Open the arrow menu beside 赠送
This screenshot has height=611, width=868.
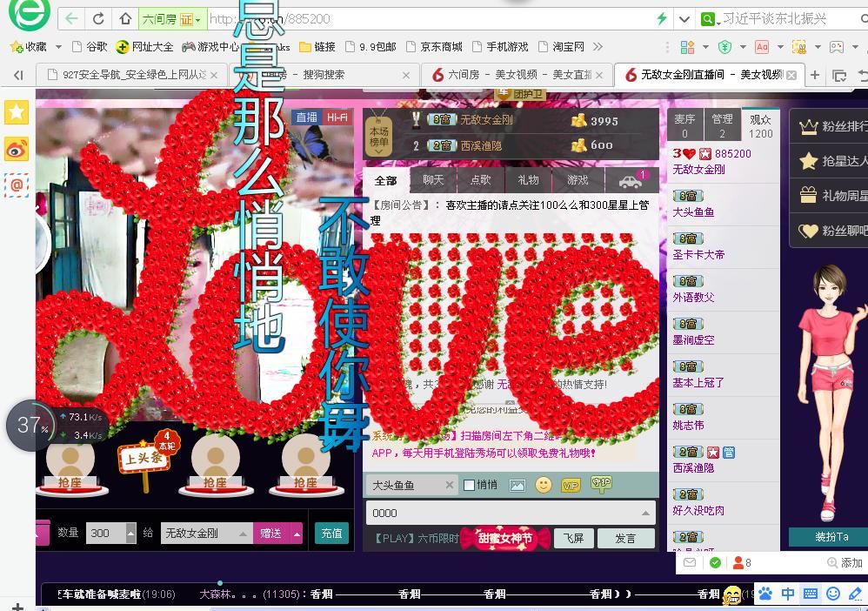point(297,534)
